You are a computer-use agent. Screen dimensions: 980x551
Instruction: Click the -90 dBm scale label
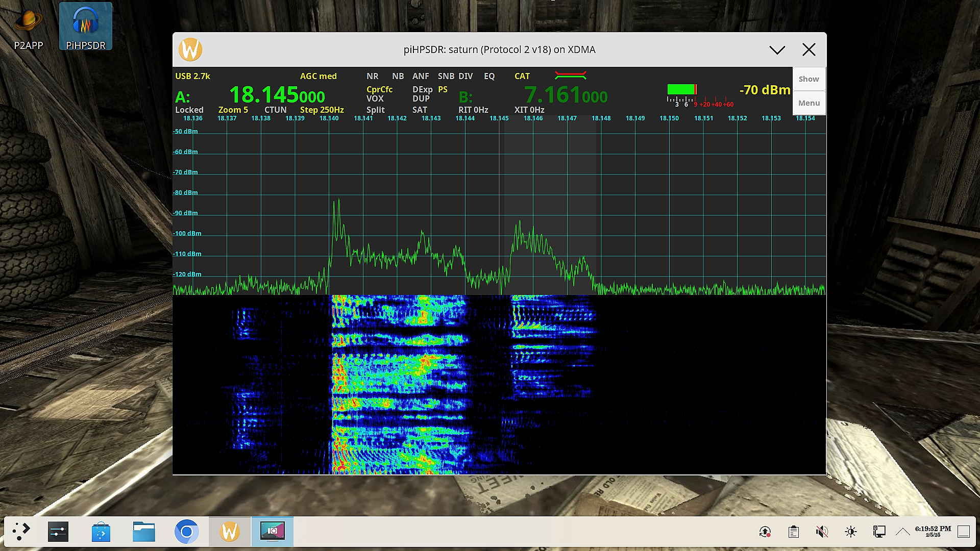tap(185, 213)
